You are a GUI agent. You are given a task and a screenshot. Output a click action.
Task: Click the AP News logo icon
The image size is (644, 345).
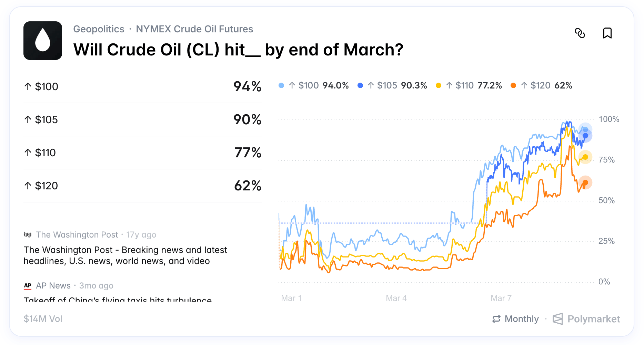pyautogui.click(x=28, y=285)
